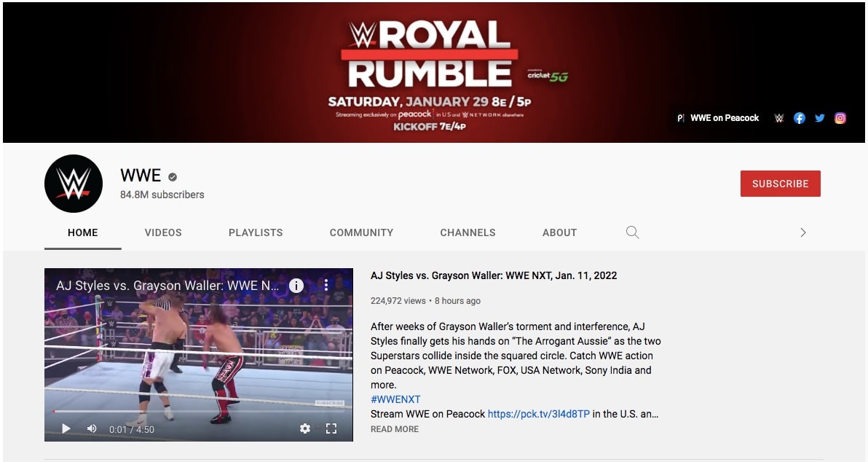Switch to the Videos tab
The width and height of the screenshot is (868, 462).
tap(163, 232)
